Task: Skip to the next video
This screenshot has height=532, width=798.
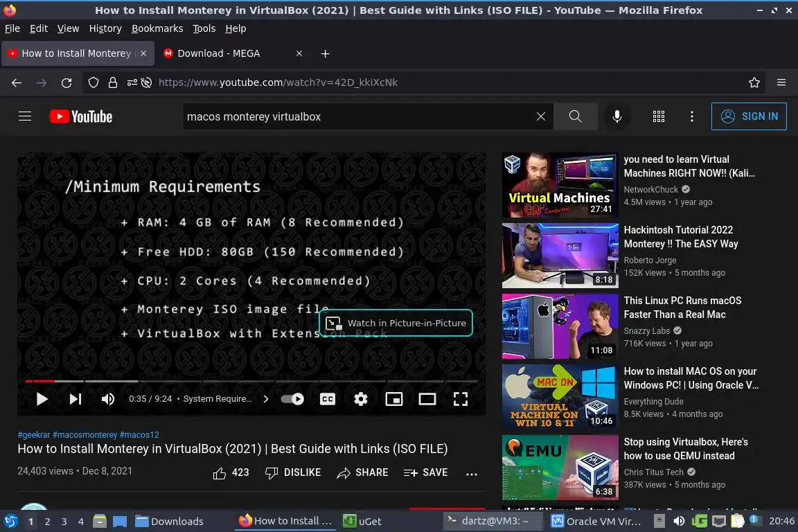Action: [x=76, y=399]
